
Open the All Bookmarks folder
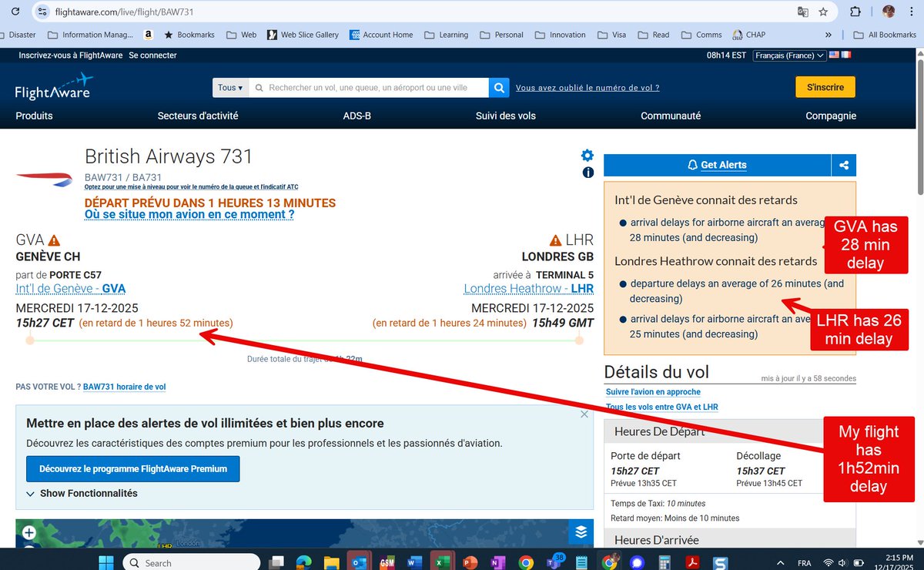(885, 35)
